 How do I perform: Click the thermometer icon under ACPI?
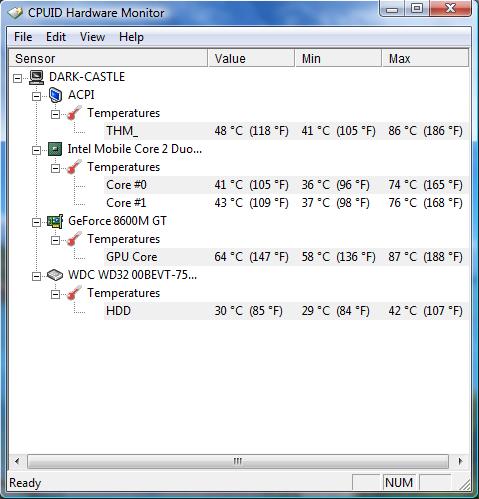point(74,113)
